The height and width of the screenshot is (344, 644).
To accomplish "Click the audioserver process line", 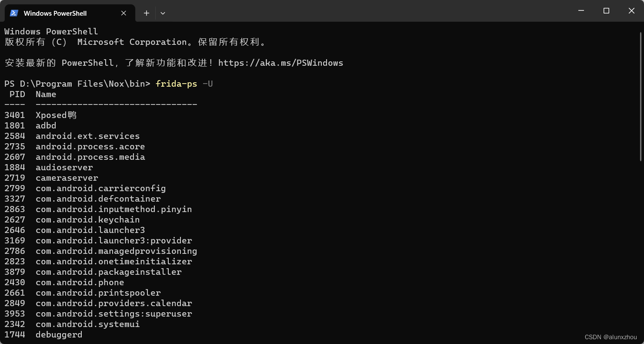I will [x=64, y=167].
